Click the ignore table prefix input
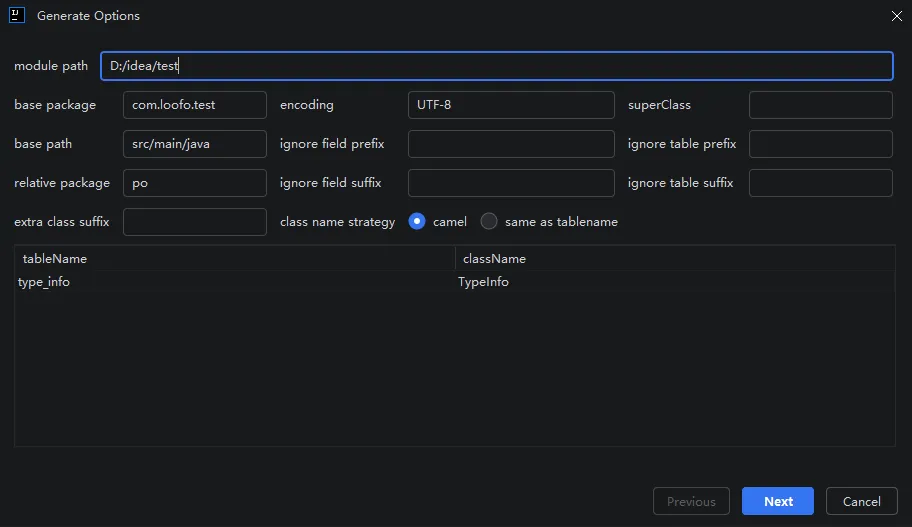Screen dimensions: 912x527 click(x=820, y=144)
